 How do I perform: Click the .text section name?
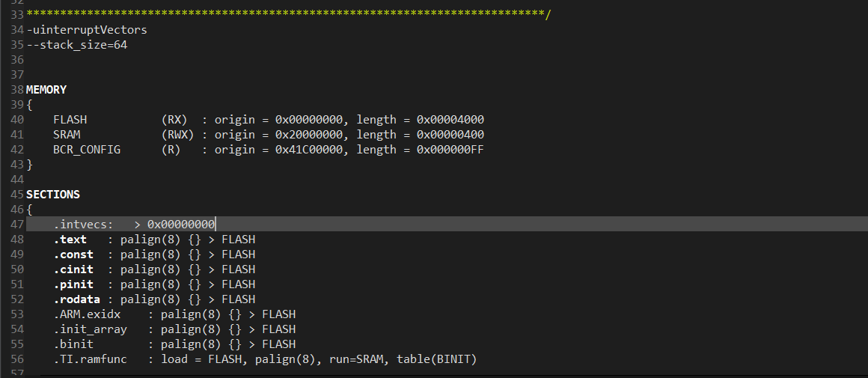pos(70,239)
